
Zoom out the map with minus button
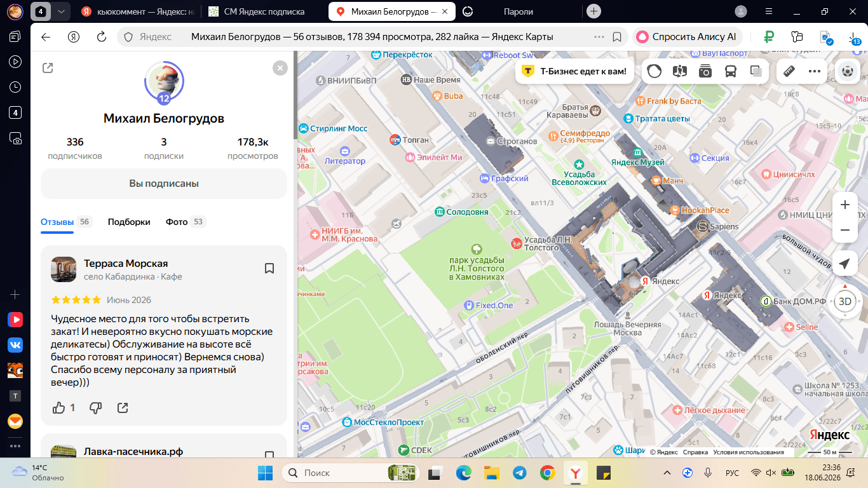click(x=844, y=230)
